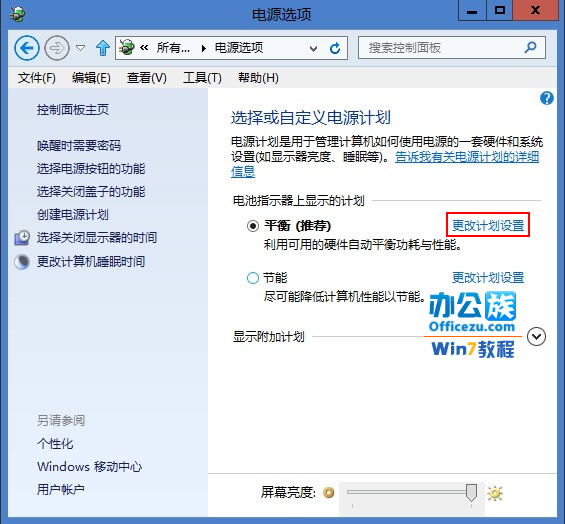This screenshot has width=565, height=524.
Task: Open Windows 移动中心 link
Action: pos(90,466)
